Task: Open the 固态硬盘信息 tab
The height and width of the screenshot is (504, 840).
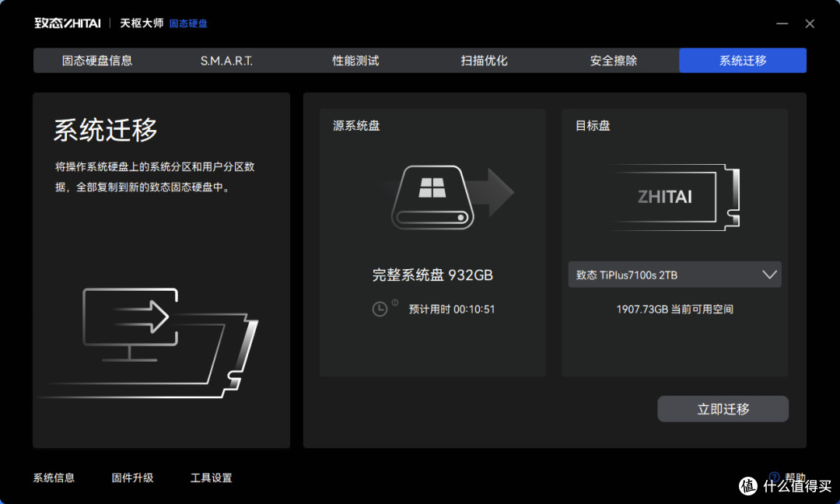Action: [x=97, y=61]
